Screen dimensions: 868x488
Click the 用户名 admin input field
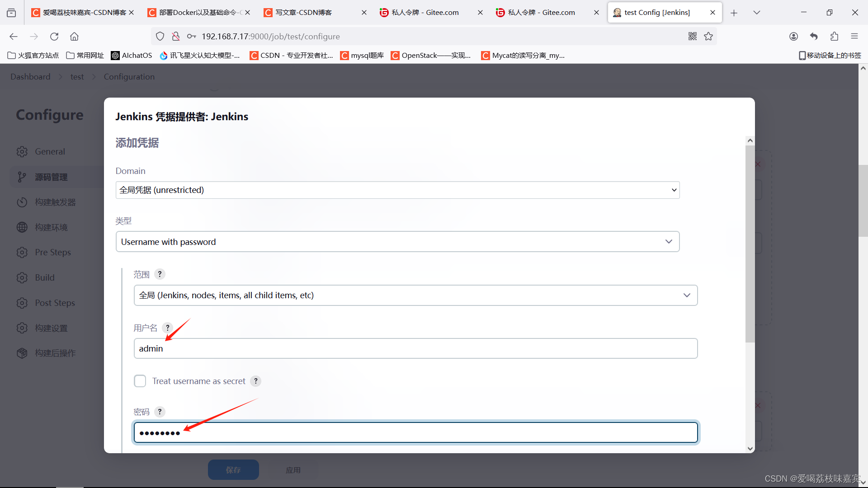[416, 348]
